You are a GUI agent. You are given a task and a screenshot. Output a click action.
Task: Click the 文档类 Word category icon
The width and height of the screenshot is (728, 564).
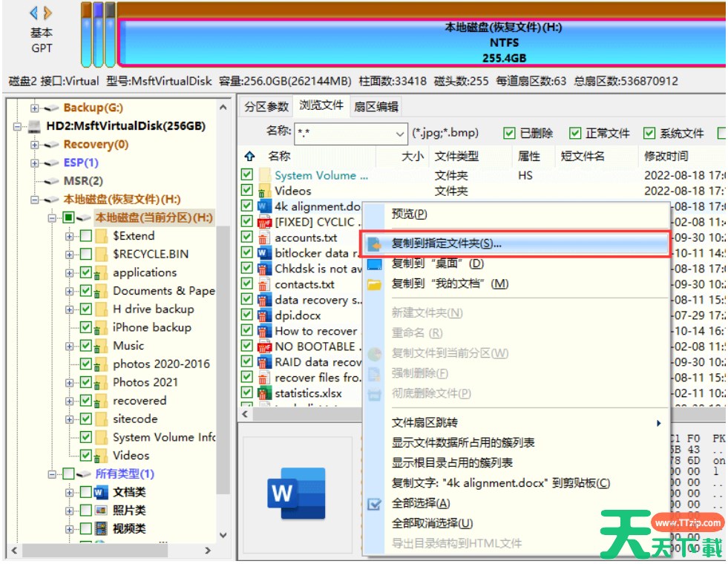click(x=101, y=492)
